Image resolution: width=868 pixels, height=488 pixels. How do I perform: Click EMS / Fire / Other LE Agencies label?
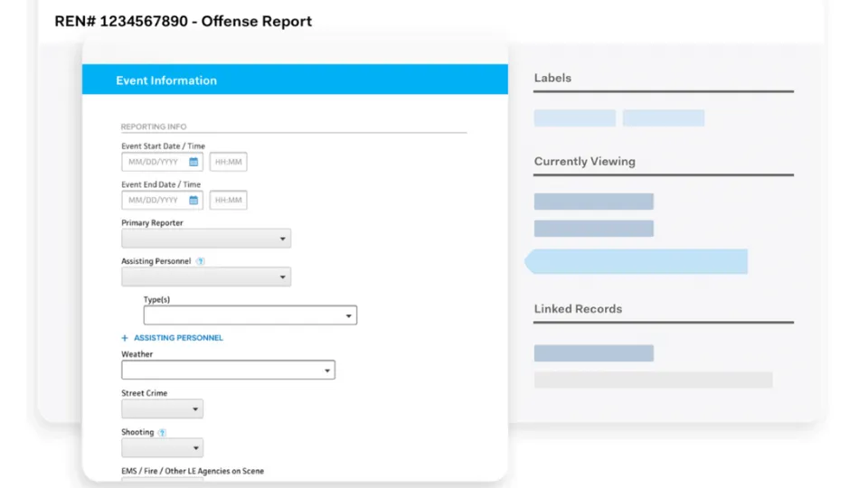click(193, 471)
